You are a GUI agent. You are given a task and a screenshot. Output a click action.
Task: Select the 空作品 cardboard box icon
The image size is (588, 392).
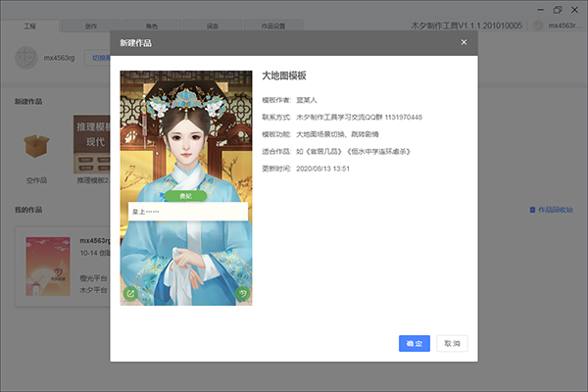coord(36,147)
